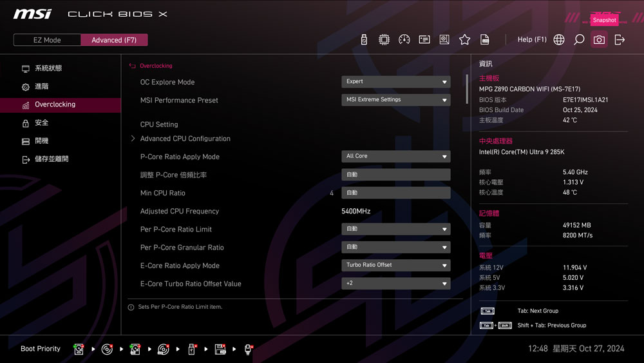
Task: Click the monitor icon for 系統狀態
Action: 26,68
